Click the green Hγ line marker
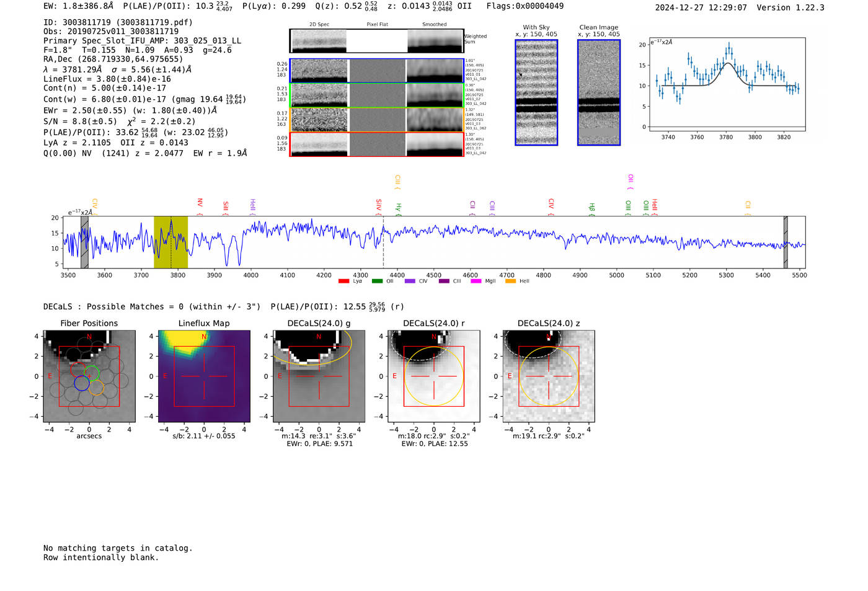 coord(399,210)
